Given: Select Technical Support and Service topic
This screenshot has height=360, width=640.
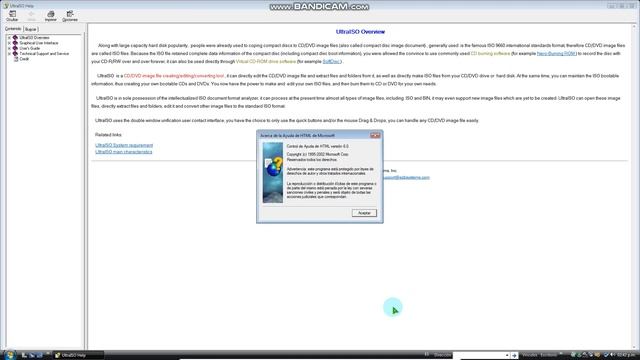Looking at the screenshot, I should point(44,53).
